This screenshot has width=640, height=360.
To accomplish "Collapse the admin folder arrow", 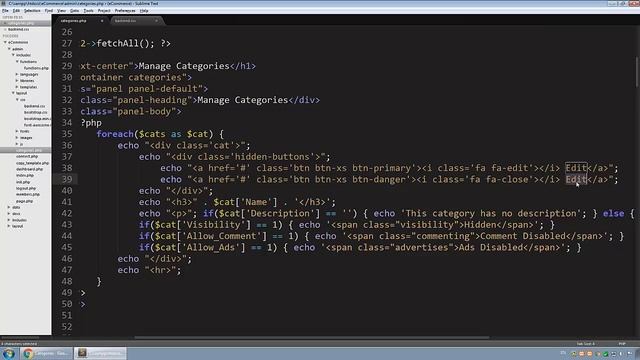I will pyautogui.click(x=9, y=49).
